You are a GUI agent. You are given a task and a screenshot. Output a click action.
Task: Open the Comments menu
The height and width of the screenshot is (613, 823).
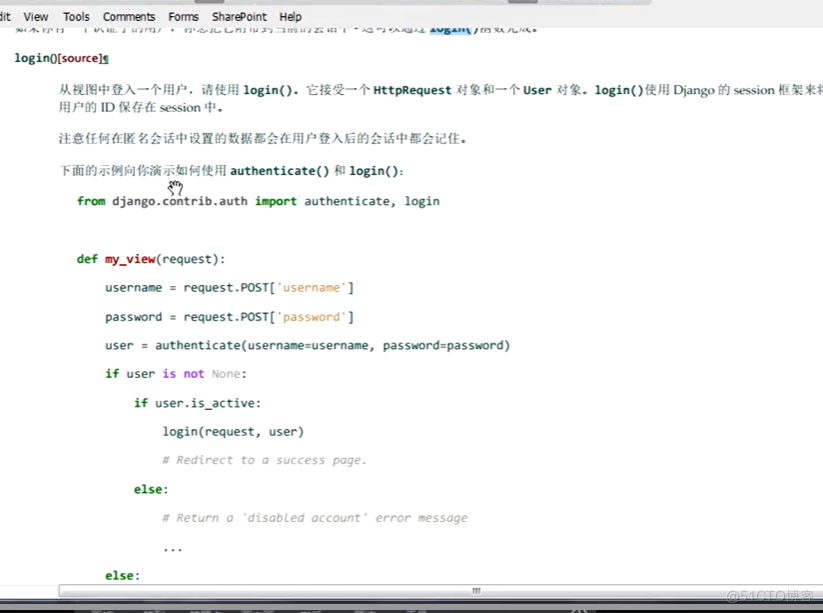click(x=128, y=16)
